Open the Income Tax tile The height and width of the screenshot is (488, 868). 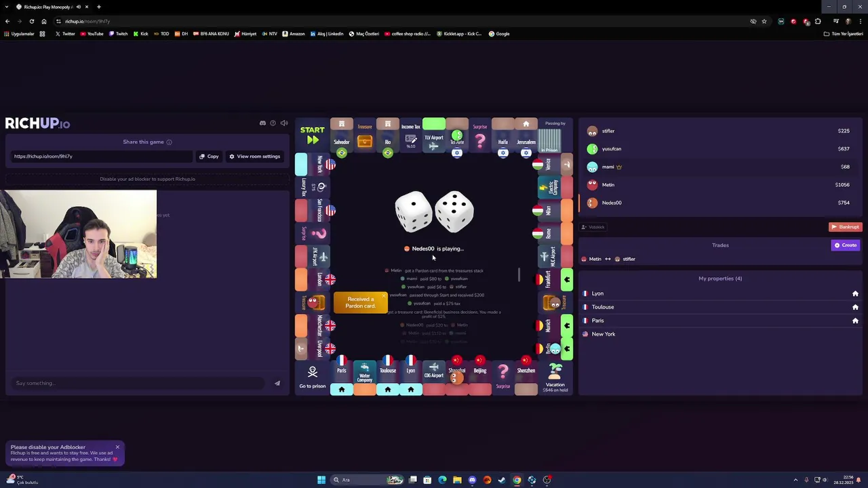tap(411, 136)
